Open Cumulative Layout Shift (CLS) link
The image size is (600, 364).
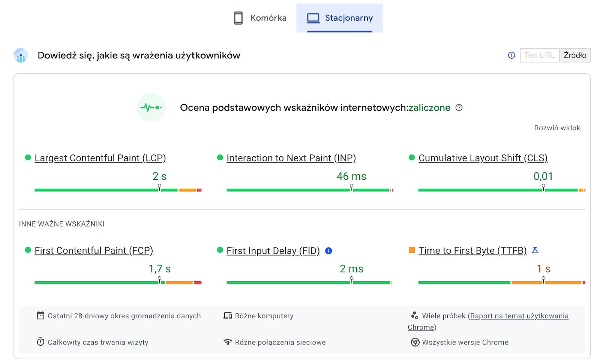(483, 158)
